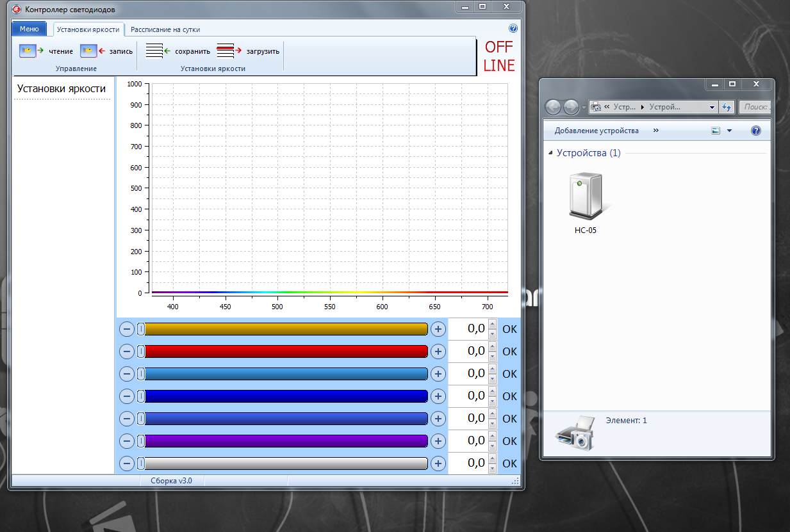The image size is (790, 532).
Task: Click the сохранить (save) settings icon
Action: click(x=158, y=51)
